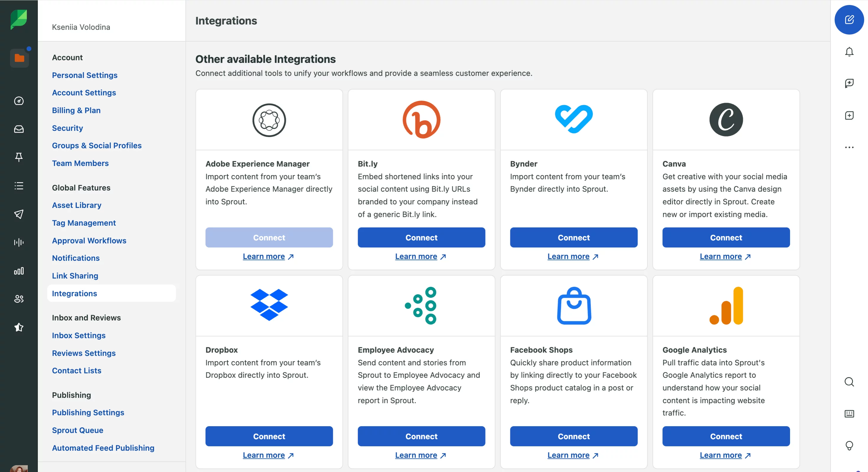Open Personal Settings
Image resolution: width=868 pixels, height=472 pixels.
[x=84, y=75]
